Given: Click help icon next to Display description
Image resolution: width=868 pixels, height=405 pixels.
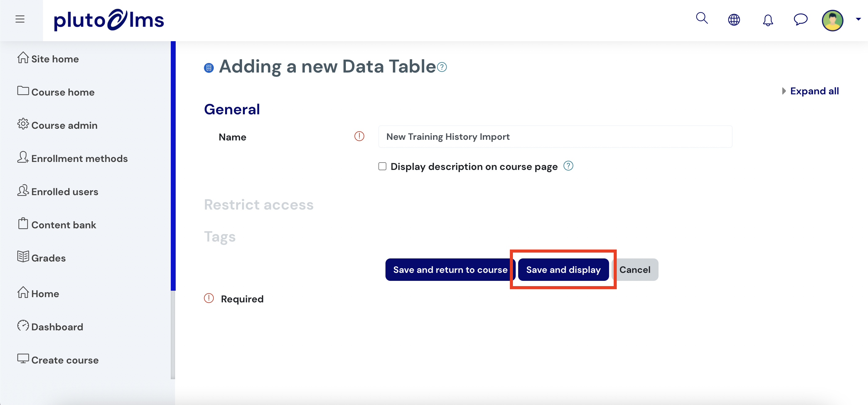Looking at the screenshot, I should (x=569, y=166).
